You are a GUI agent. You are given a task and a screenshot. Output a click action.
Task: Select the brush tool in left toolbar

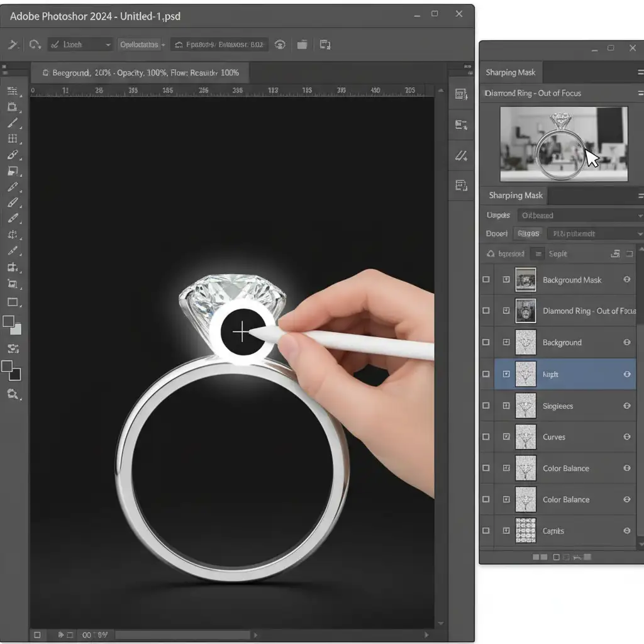tap(13, 123)
